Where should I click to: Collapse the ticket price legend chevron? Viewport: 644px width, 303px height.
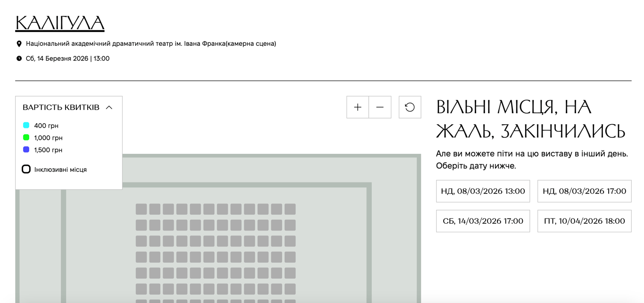[x=109, y=108]
